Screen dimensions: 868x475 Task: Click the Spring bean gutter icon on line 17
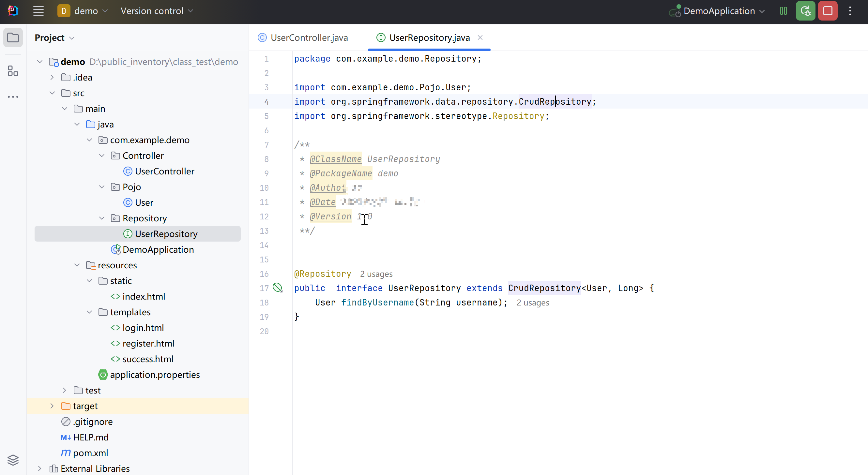coord(278,288)
